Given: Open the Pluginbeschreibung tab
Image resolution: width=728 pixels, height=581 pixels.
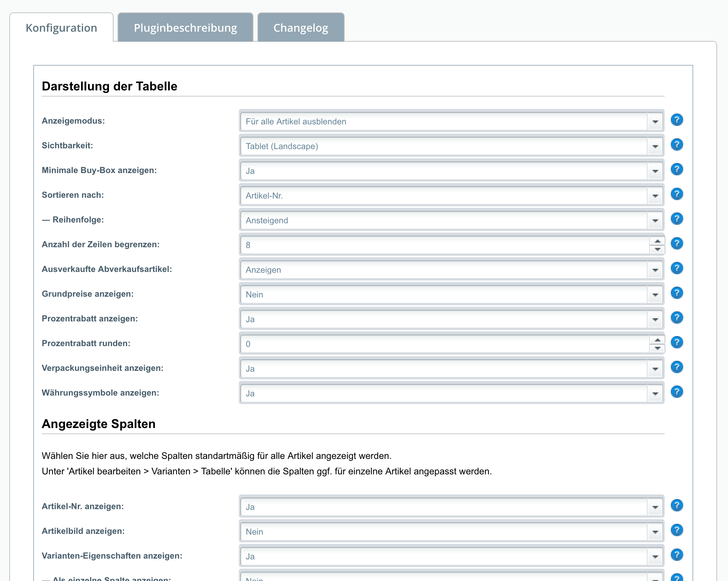Looking at the screenshot, I should click(185, 27).
